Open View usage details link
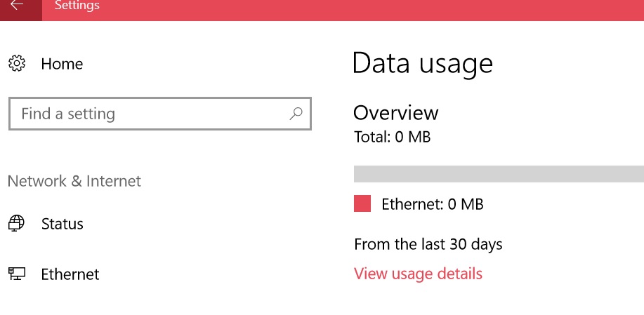644x315 pixels. tap(418, 274)
